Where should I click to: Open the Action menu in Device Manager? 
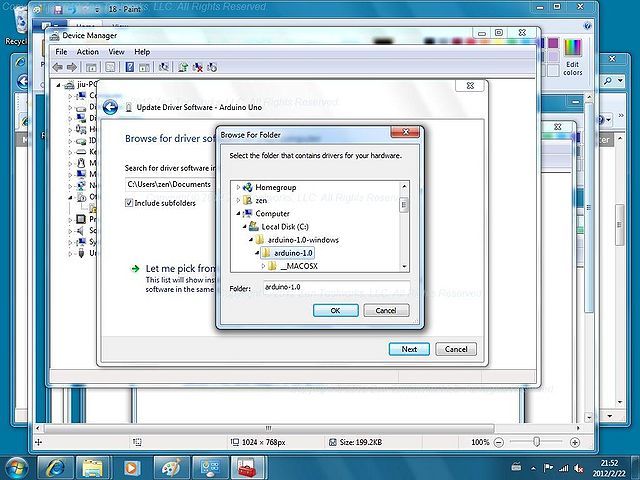[x=88, y=52]
